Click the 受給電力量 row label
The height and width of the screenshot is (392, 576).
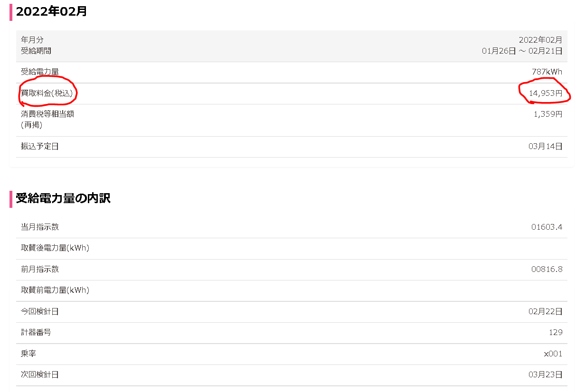[40, 72]
